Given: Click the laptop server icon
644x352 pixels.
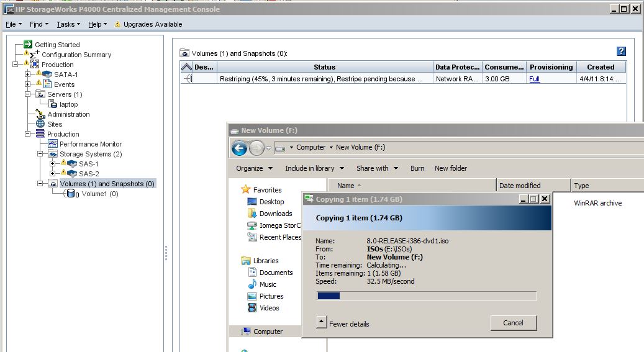Looking at the screenshot, I should 53,104.
